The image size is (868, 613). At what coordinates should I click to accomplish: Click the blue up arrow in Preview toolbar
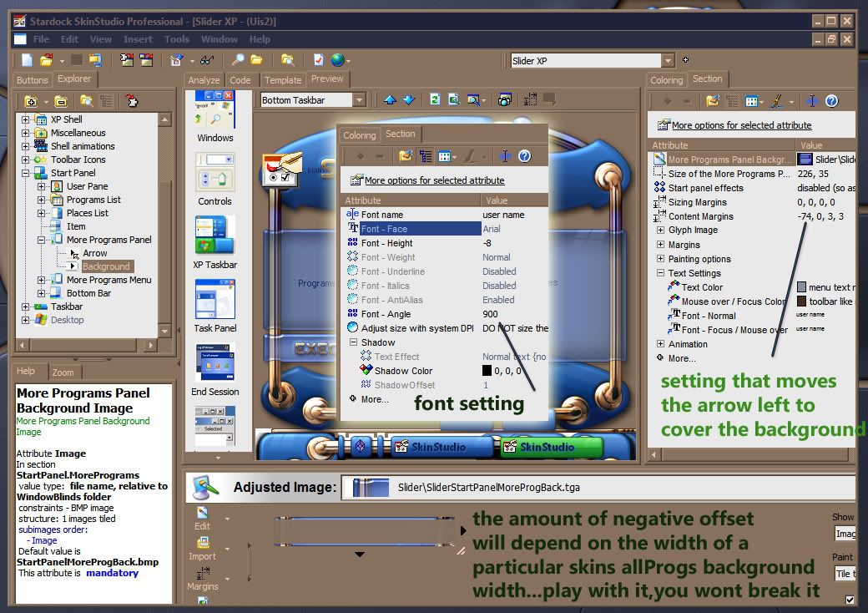391,99
